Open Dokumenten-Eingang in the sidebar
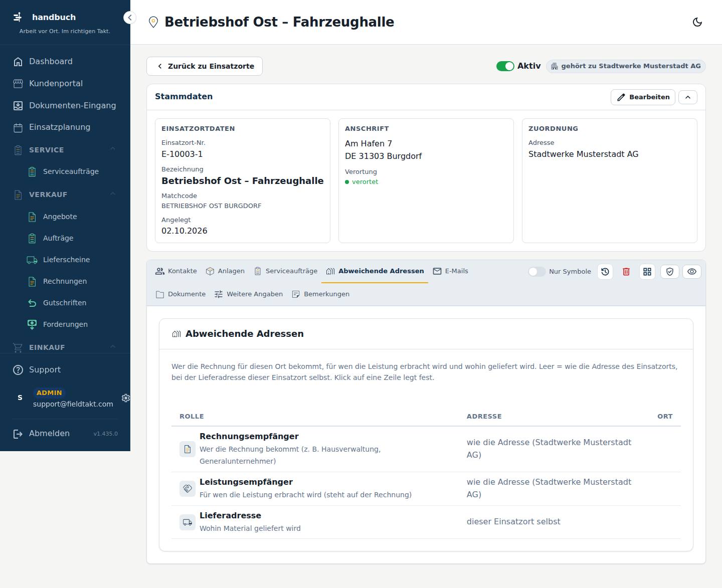The height and width of the screenshot is (588, 722). pos(65,106)
